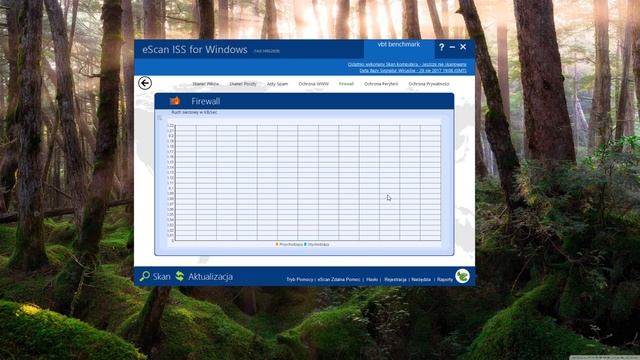Open the Rejestracja link
Screen dimensions: 640x360
pos(395,280)
